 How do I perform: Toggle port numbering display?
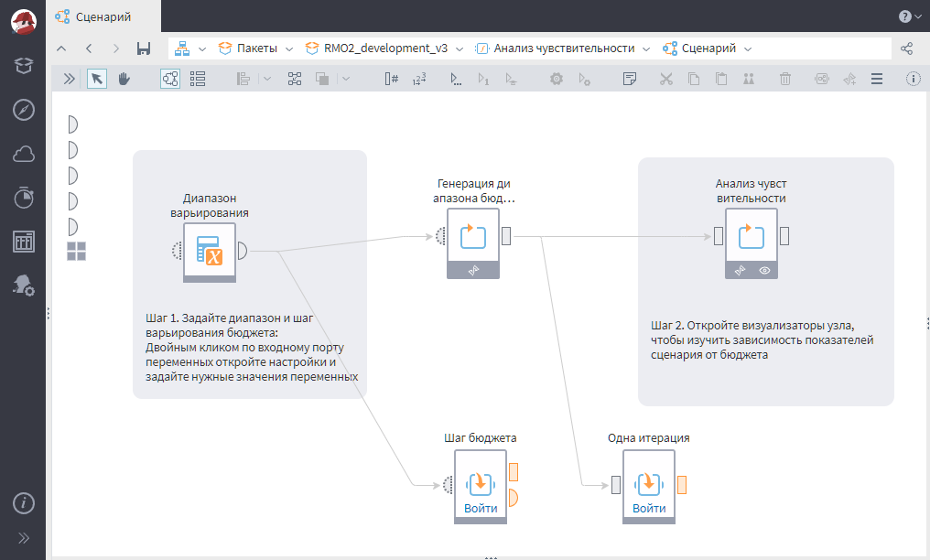coord(392,79)
